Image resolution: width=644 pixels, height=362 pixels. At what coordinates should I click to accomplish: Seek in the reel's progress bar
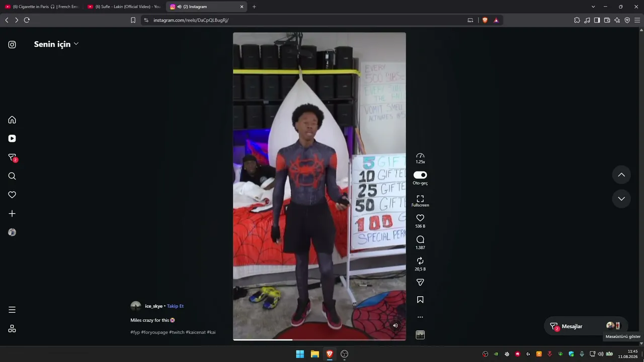(319, 339)
